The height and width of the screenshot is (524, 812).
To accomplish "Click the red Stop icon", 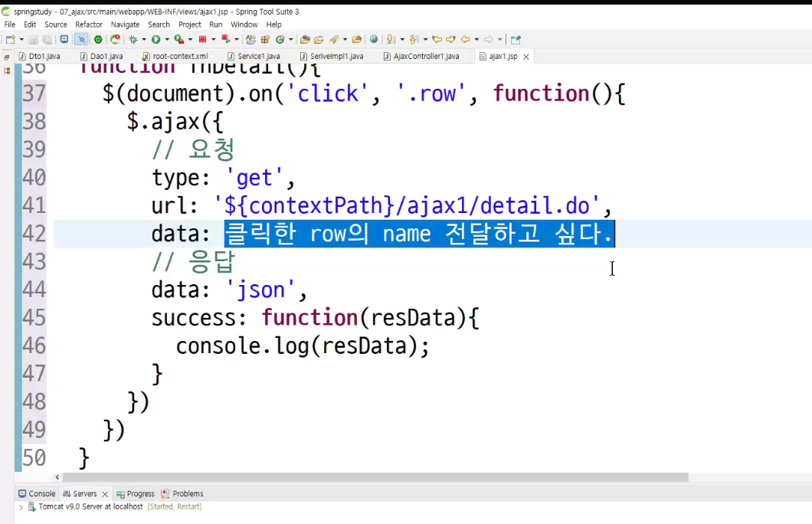I will (x=202, y=39).
